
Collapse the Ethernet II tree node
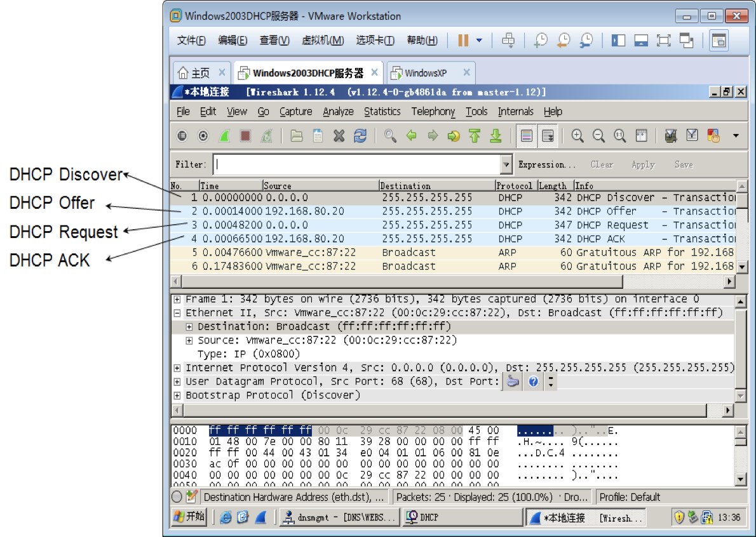(x=177, y=313)
